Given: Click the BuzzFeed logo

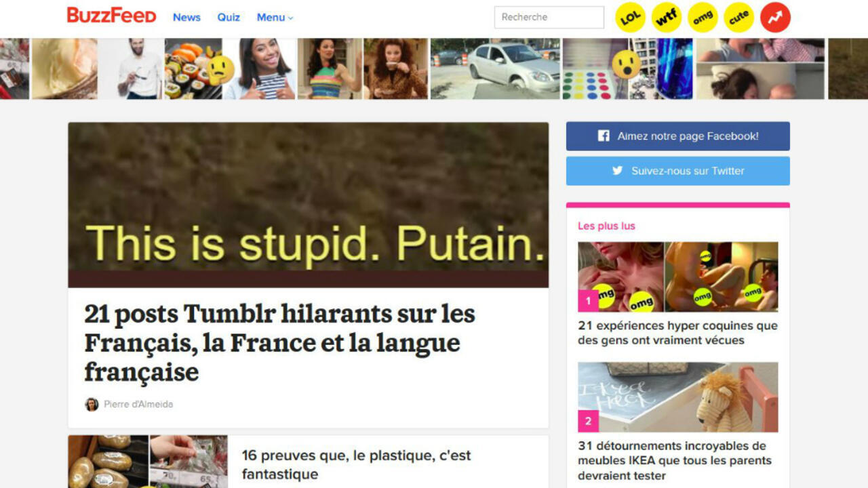Looking at the screenshot, I should (x=111, y=16).
